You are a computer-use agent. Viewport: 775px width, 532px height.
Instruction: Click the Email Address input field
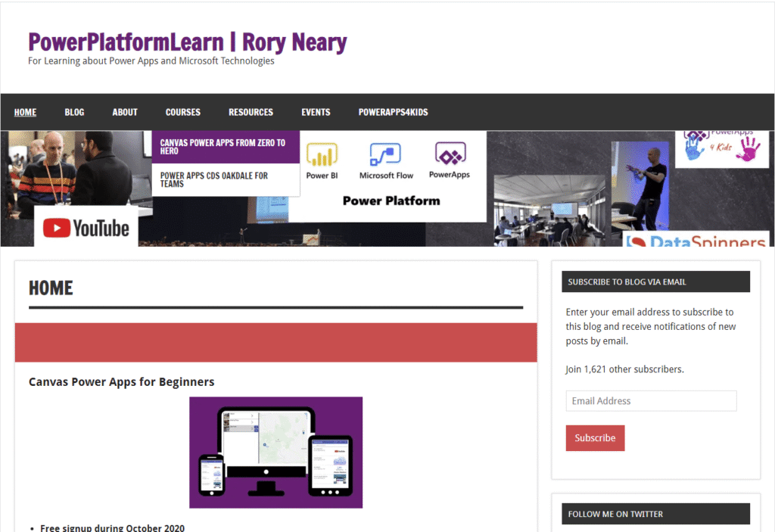click(651, 401)
